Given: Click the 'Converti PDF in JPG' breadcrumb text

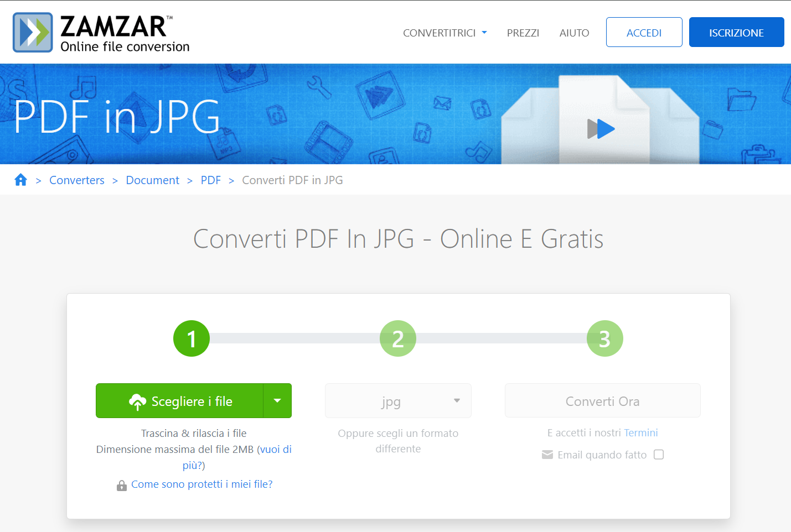Looking at the screenshot, I should [293, 180].
